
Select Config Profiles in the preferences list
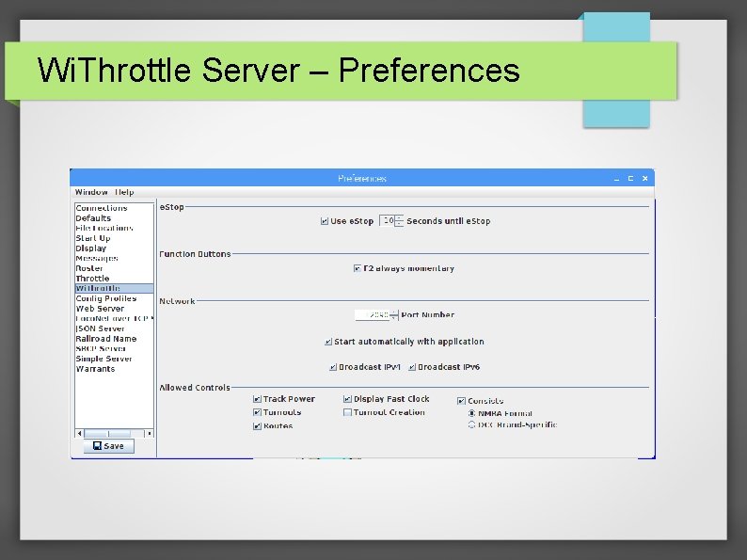pos(115,298)
